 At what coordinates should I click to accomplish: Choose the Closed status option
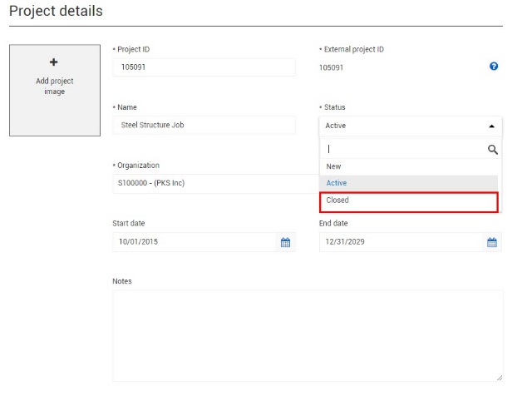(408, 202)
